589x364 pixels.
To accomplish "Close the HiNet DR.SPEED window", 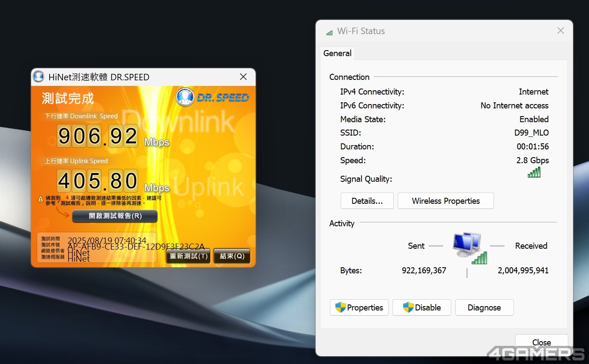I will (244, 77).
